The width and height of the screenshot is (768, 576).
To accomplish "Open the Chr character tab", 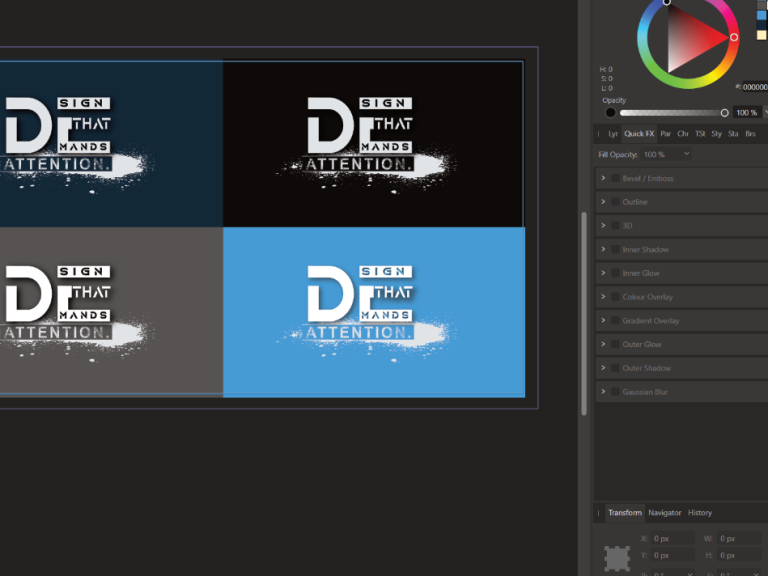I will tap(683, 133).
